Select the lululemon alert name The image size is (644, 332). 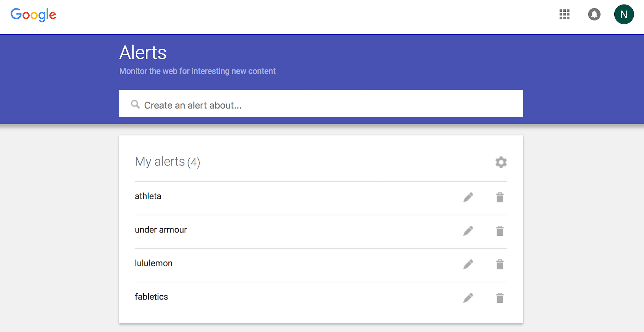click(154, 263)
